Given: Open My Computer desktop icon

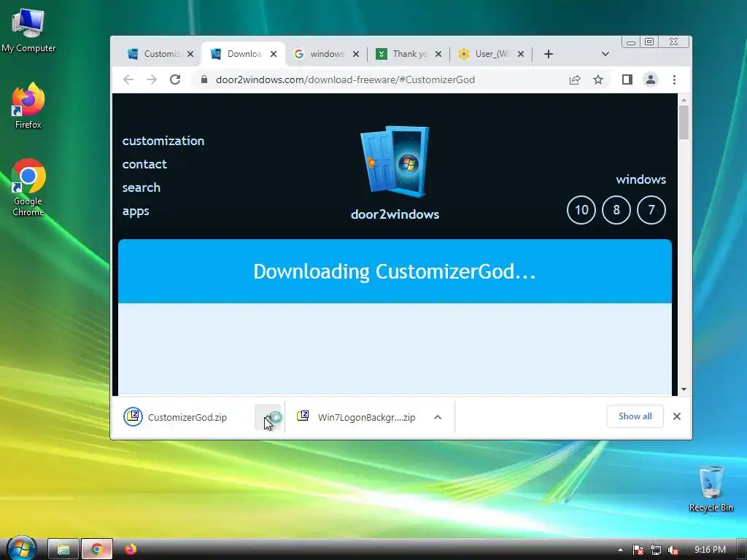Looking at the screenshot, I should 28,31.
